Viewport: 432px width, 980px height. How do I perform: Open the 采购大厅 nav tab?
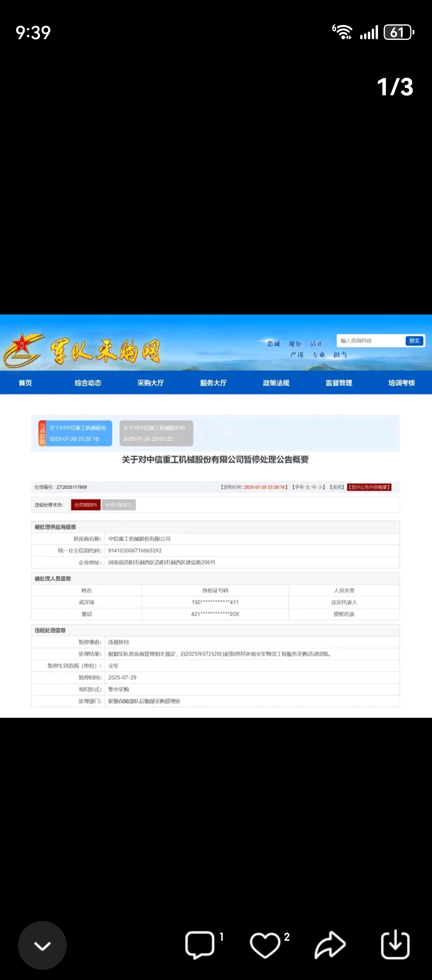tap(151, 383)
